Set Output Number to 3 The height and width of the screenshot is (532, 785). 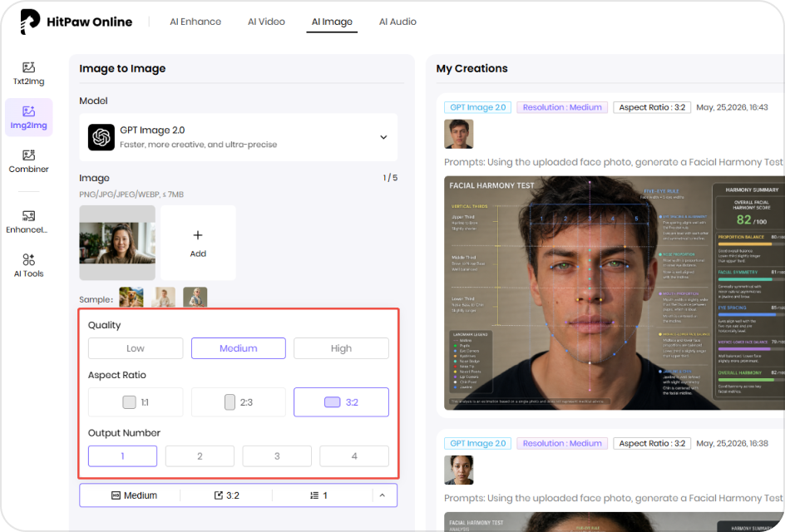[x=277, y=456]
